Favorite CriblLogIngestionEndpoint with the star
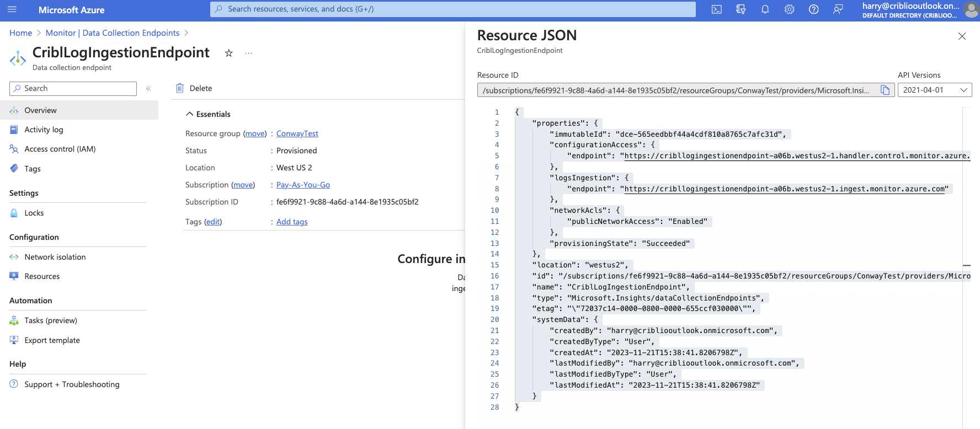The height and width of the screenshot is (429, 980). pos(228,53)
